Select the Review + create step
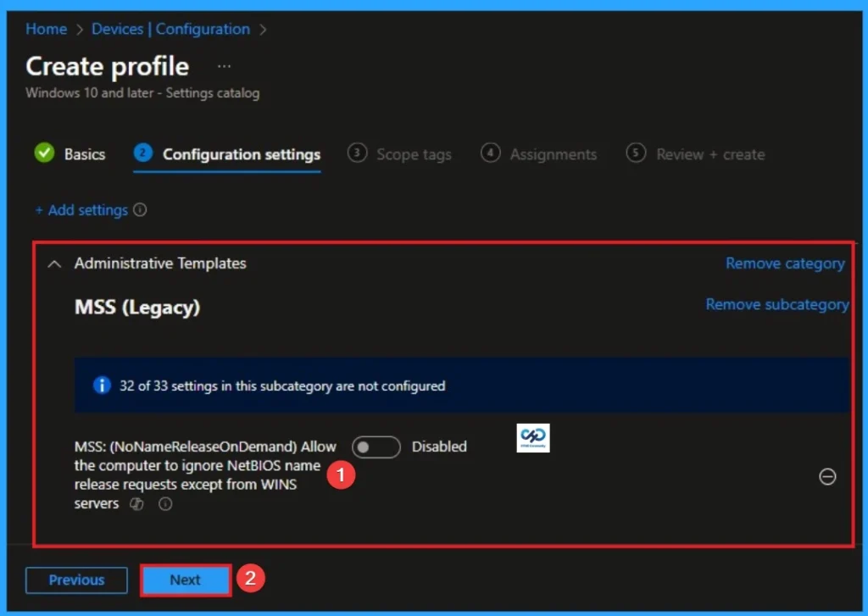The width and height of the screenshot is (868, 616). (710, 154)
